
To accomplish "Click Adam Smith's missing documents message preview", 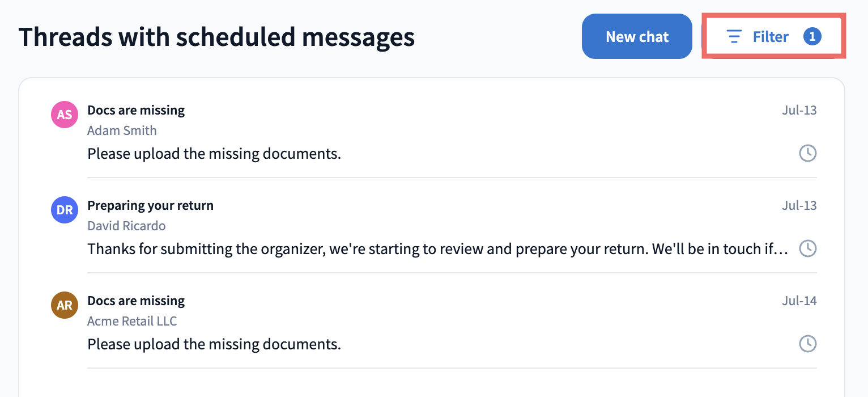I will pos(214,153).
